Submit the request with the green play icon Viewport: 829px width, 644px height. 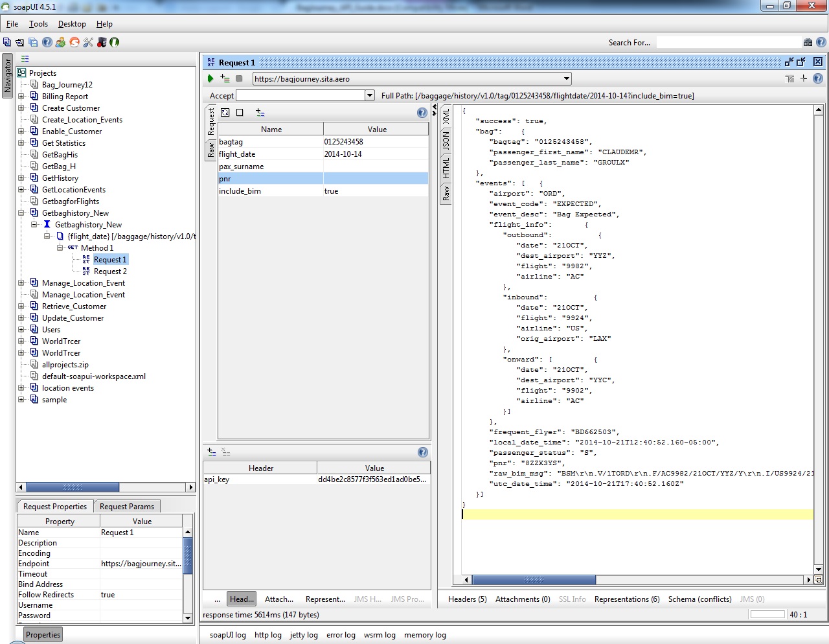pyautogui.click(x=210, y=78)
